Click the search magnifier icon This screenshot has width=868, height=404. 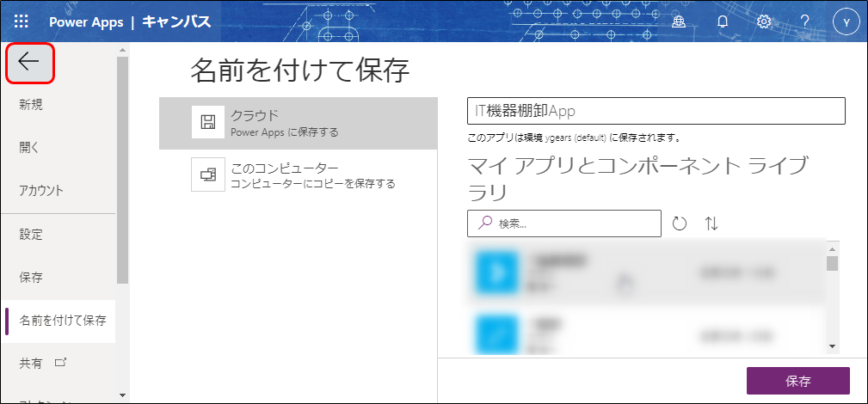coord(485,223)
